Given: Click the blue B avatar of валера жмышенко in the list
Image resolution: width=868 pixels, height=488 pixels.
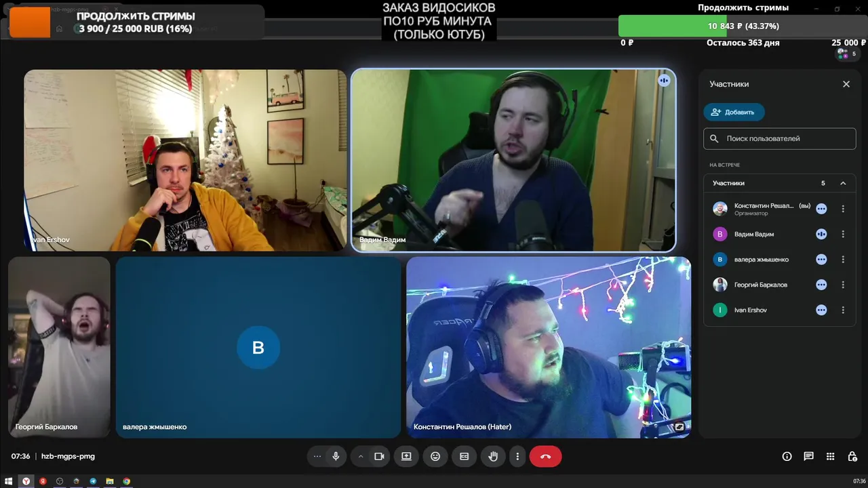Looking at the screenshot, I should tap(720, 260).
